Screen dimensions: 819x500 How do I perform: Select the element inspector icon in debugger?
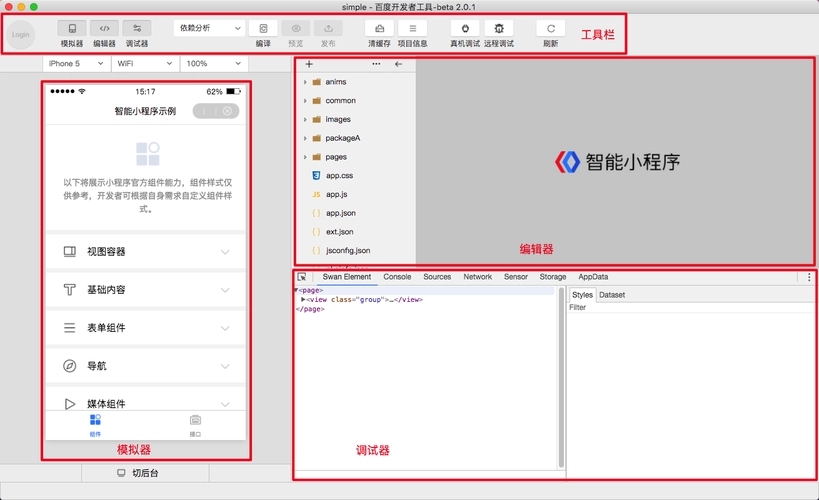(302, 277)
